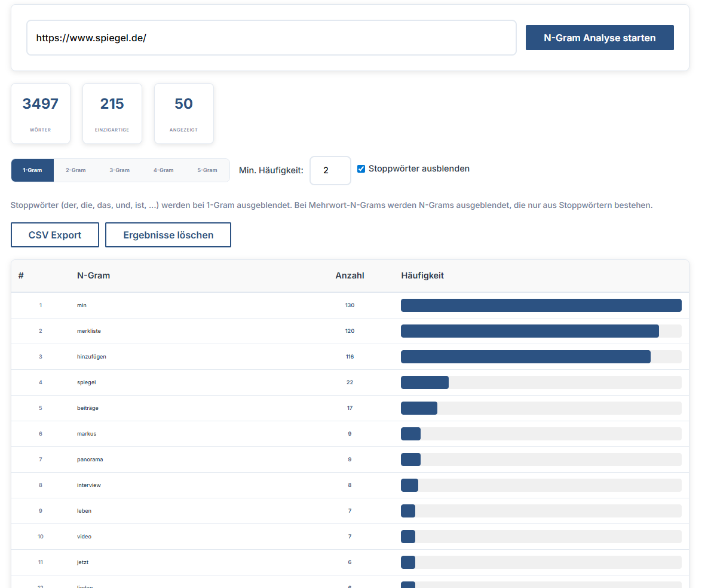711x588 pixels.
Task: Click the Ergebnisse löschen button
Action: pyautogui.click(x=168, y=234)
